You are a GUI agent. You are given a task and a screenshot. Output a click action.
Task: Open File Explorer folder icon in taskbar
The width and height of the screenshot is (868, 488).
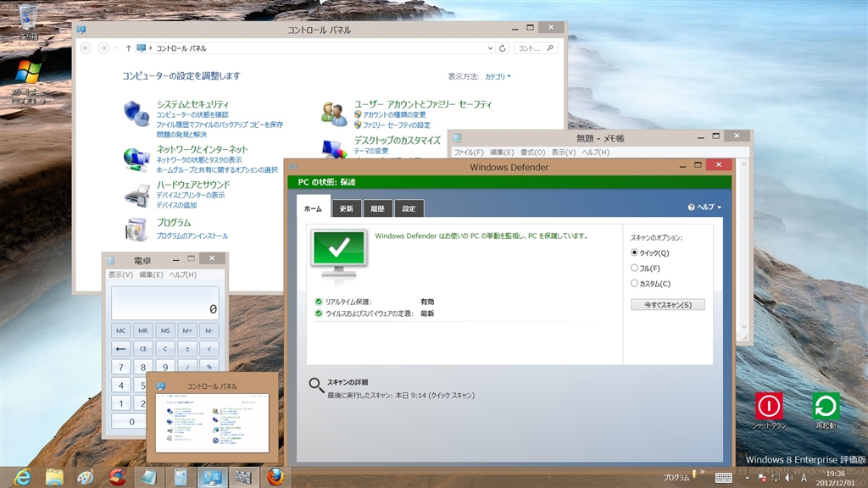click(54, 477)
